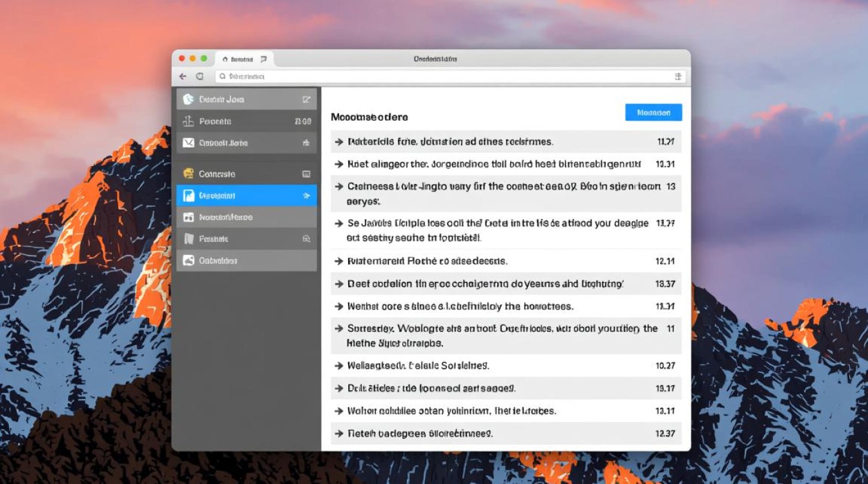
Task: Expand the list row timed 12.14
Action: pos(338,261)
